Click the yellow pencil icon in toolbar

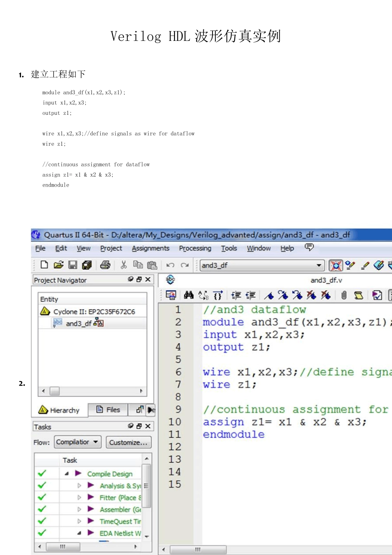(365, 265)
